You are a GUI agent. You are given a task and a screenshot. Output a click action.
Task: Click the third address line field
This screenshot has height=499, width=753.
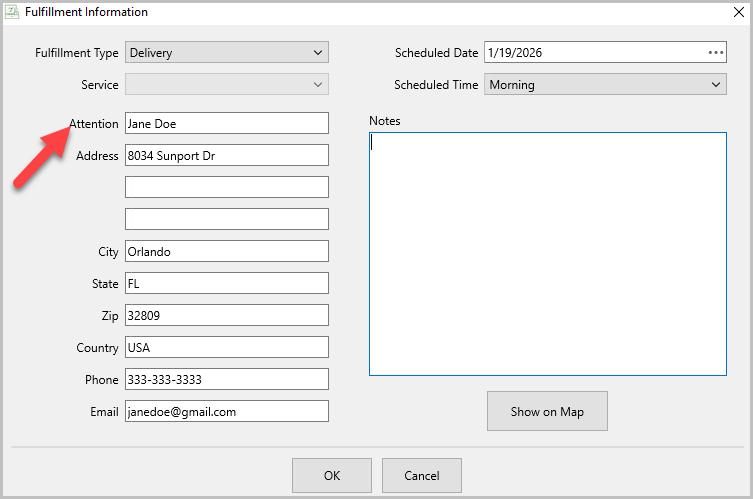click(227, 219)
